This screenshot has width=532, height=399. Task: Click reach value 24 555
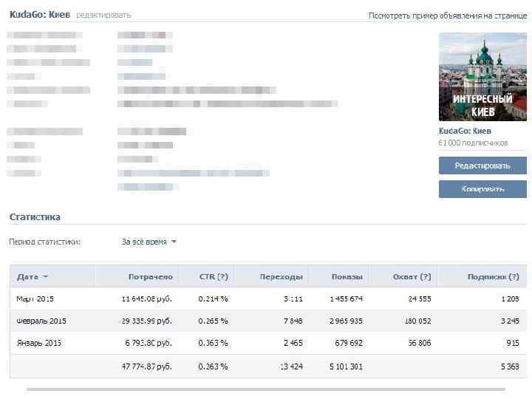[420, 299]
